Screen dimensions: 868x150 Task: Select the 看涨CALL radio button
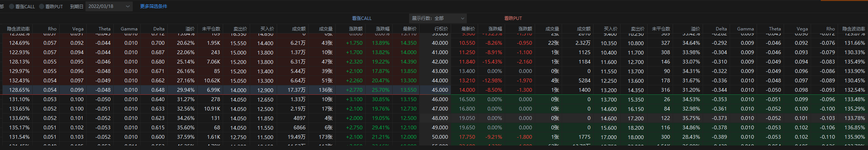[x=12, y=6]
